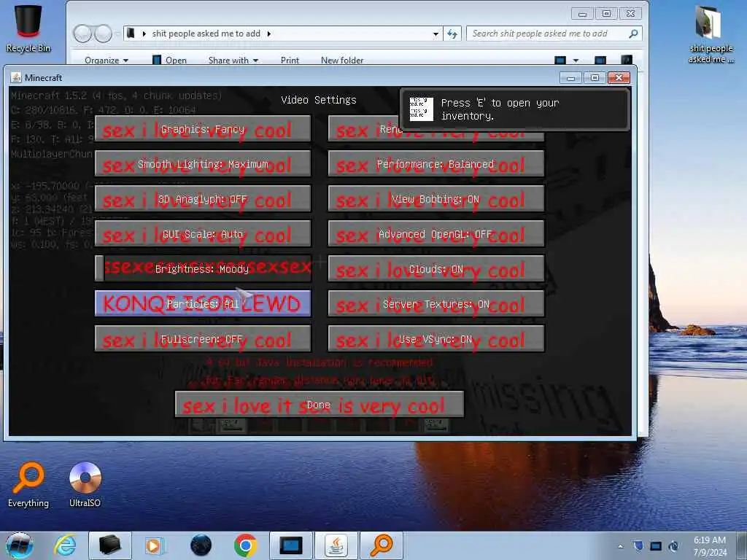Open the Organize menu in Explorer

click(107, 61)
